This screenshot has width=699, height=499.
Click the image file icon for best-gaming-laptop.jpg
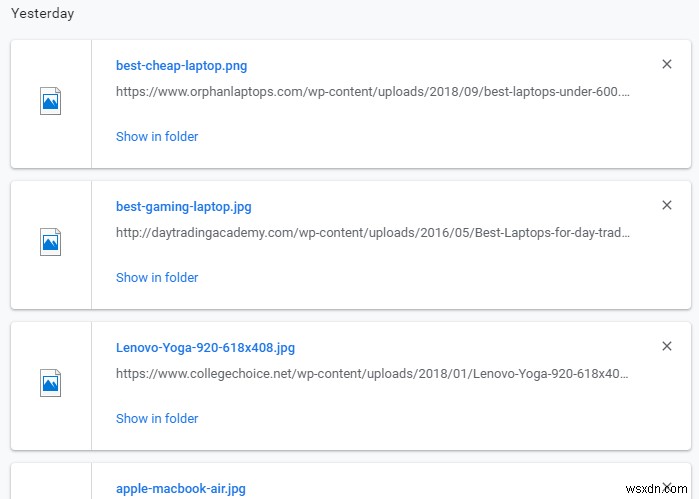click(x=50, y=242)
